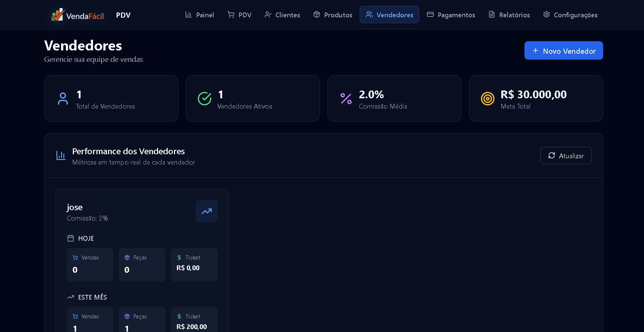The height and width of the screenshot is (332, 644).
Task: Click the checkmark icon in Vendedores Ativos card
Action: 204,99
